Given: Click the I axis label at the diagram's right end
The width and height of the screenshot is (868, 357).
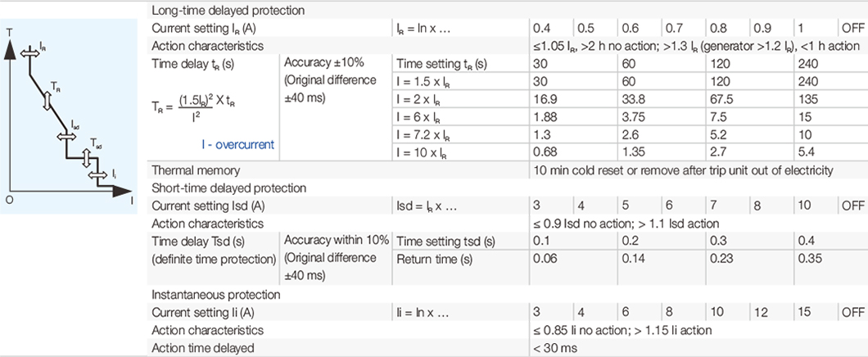Looking at the screenshot, I should click(132, 199).
